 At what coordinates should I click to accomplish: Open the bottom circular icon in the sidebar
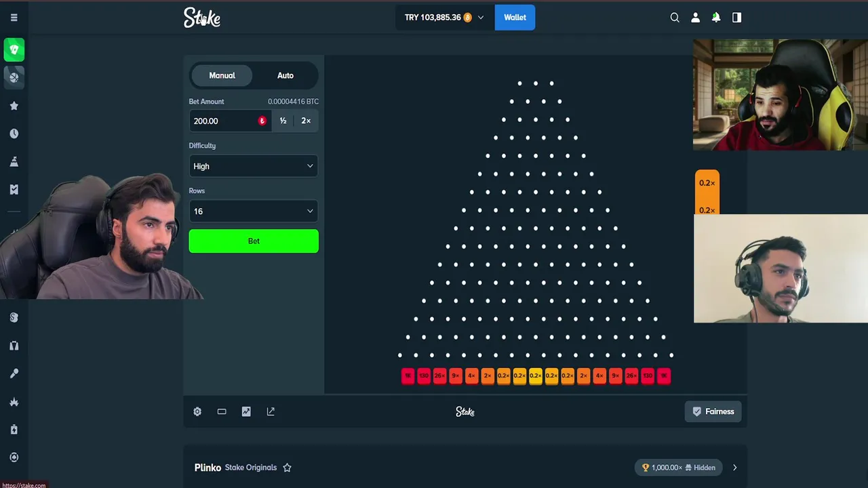pyautogui.click(x=14, y=457)
